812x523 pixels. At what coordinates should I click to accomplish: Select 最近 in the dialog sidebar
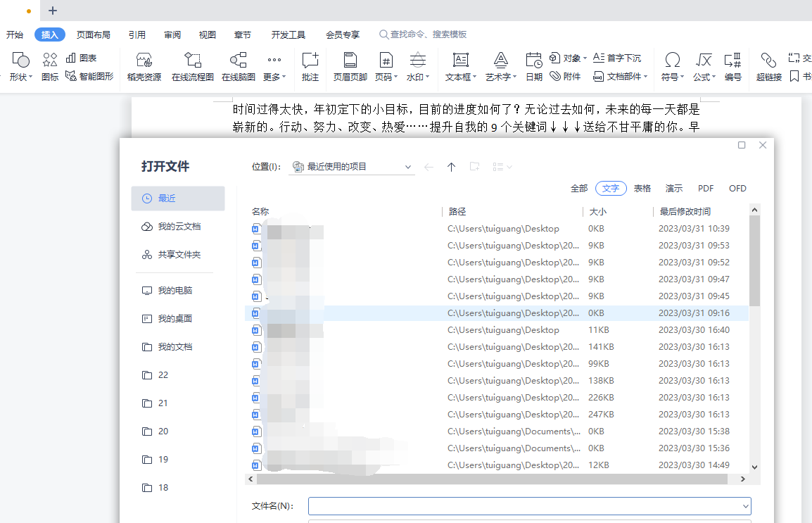pos(177,199)
